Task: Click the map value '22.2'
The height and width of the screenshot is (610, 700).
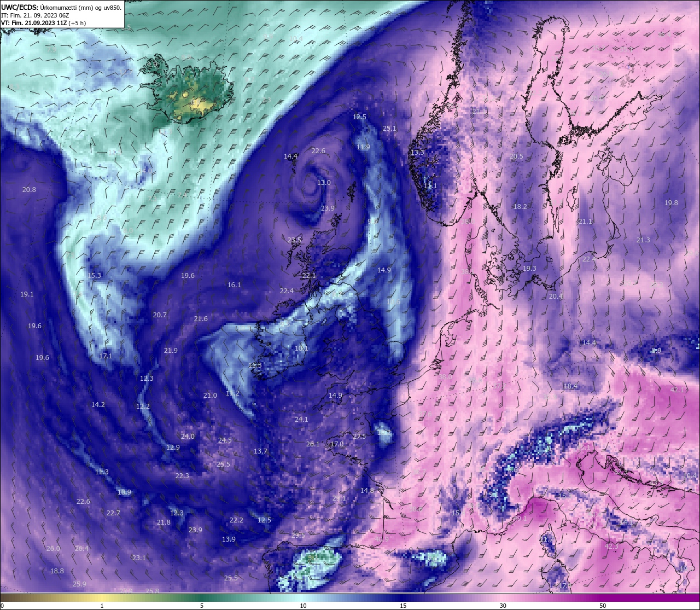Action: click(x=236, y=520)
